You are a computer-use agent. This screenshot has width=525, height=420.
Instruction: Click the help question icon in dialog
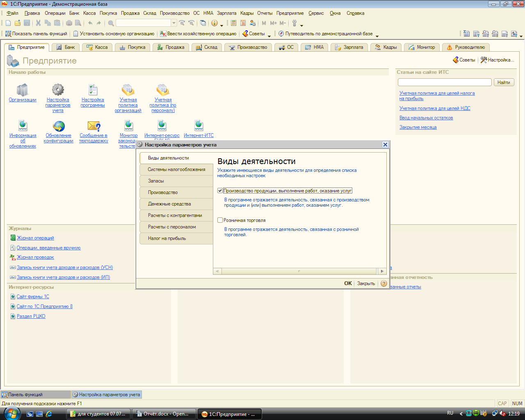[x=384, y=283]
